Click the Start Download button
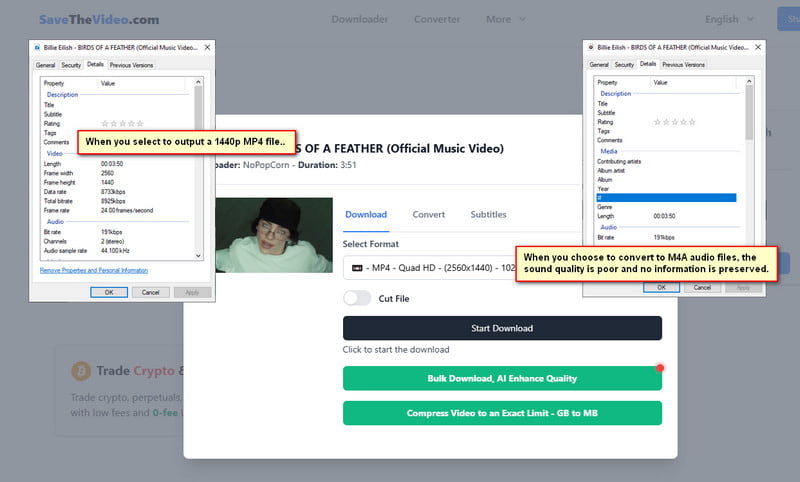The image size is (800, 482). (x=502, y=328)
